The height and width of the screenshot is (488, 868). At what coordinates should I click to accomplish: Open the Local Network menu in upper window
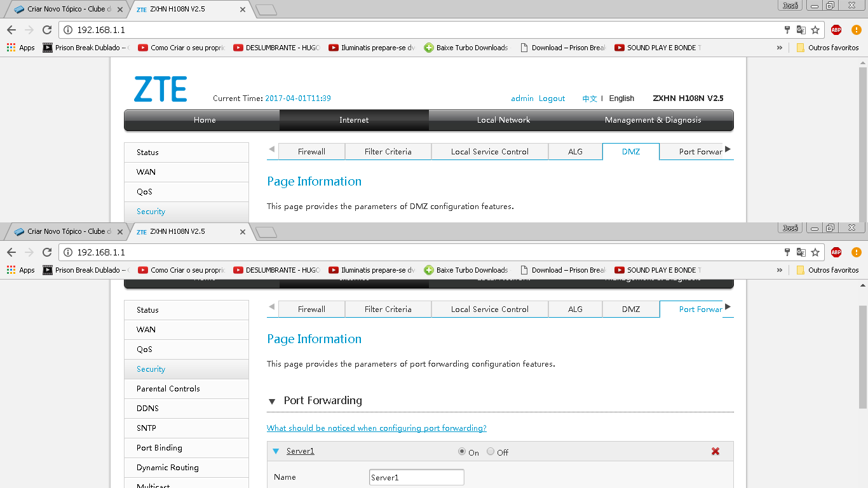coord(503,120)
